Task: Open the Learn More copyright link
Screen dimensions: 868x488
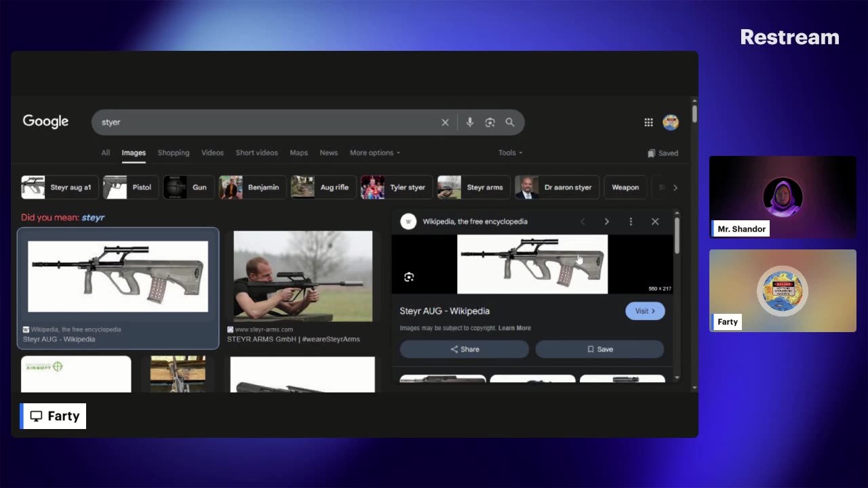Action: point(515,328)
